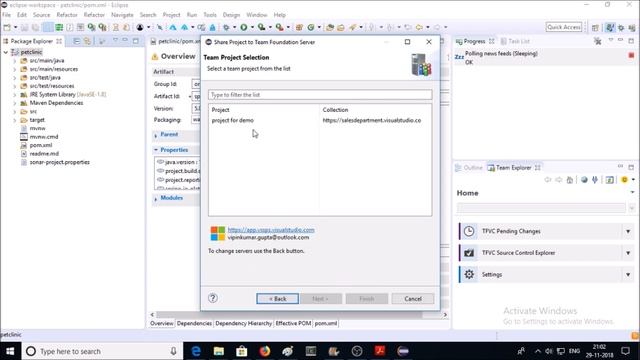Open the Window menu
Screen dimensions: 640x360
(x=256, y=15)
